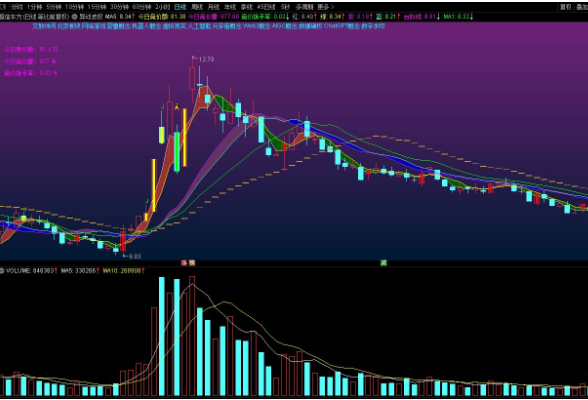The height and width of the screenshot is (400, 588).
Task: Expand the 更多 period options
Action: [x=325, y=7]
